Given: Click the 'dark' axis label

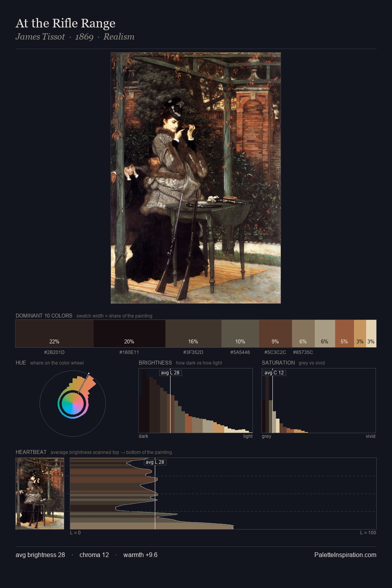Looking at the screenshot, I should click(x=143, y=436).
